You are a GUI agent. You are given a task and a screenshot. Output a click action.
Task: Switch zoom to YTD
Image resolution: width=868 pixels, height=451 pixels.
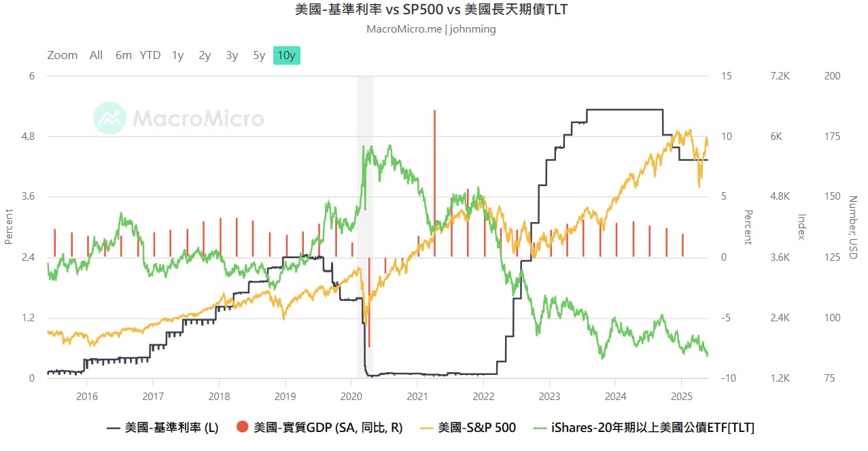click(150, 56)
